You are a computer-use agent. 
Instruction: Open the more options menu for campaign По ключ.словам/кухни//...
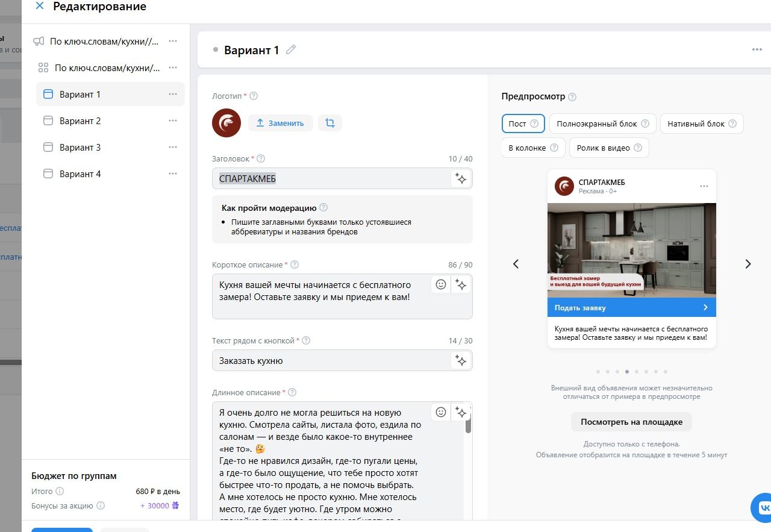(x=173, y=41)
